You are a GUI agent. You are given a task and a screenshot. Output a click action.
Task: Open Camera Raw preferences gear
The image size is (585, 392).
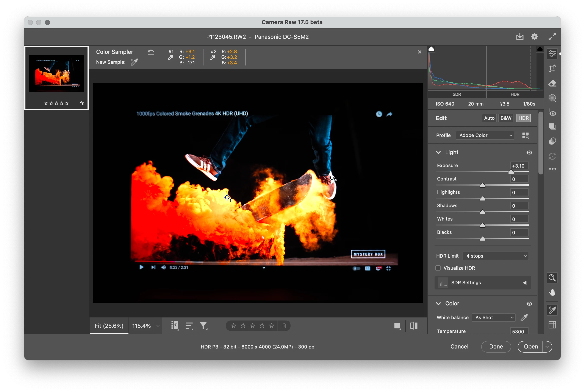[535, 37]
